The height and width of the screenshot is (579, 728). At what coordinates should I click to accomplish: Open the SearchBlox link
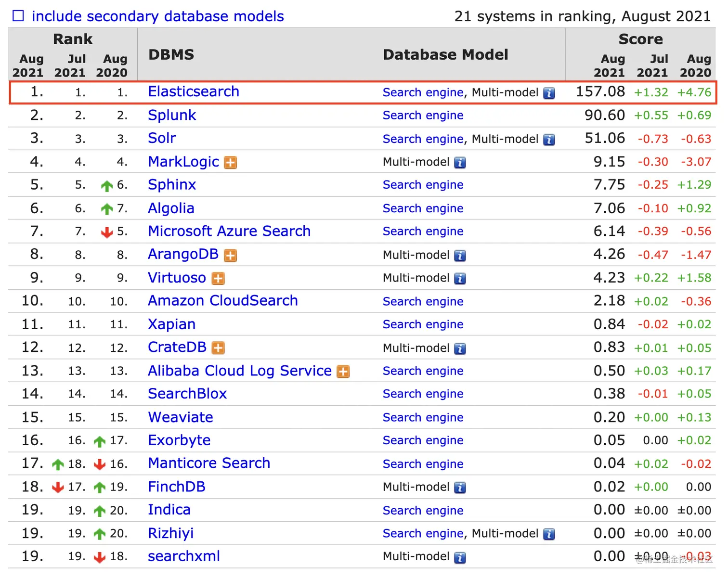pyautogui.click(x=187, y=394)
